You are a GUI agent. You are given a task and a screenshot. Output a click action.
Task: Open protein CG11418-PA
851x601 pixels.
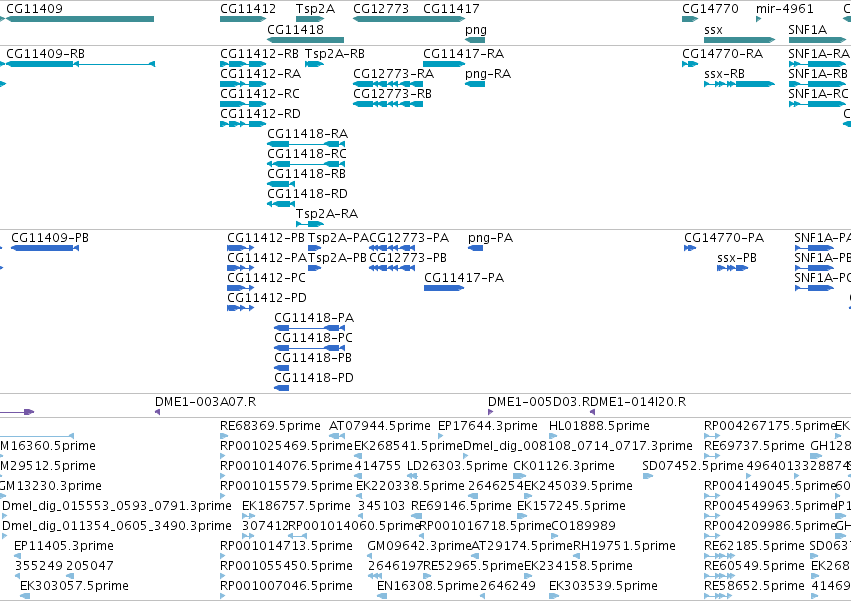click(314, 318)
